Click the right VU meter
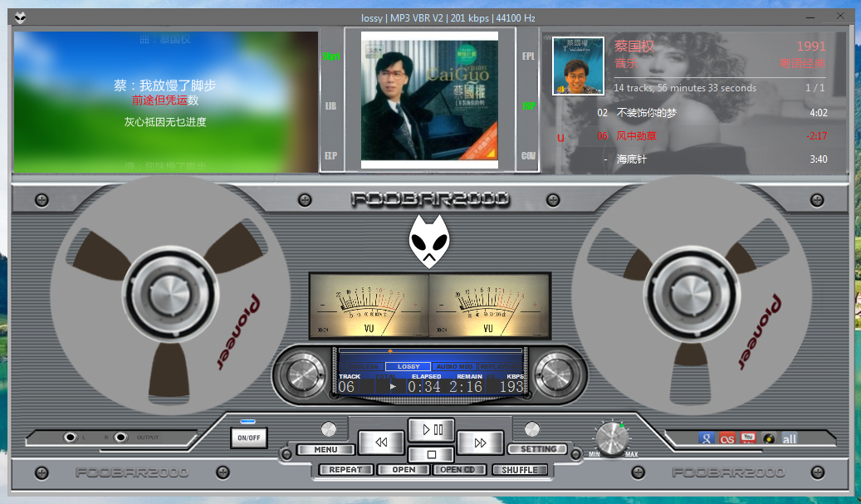The height and width of the screenshot is (504, 861). pos(489,305)
